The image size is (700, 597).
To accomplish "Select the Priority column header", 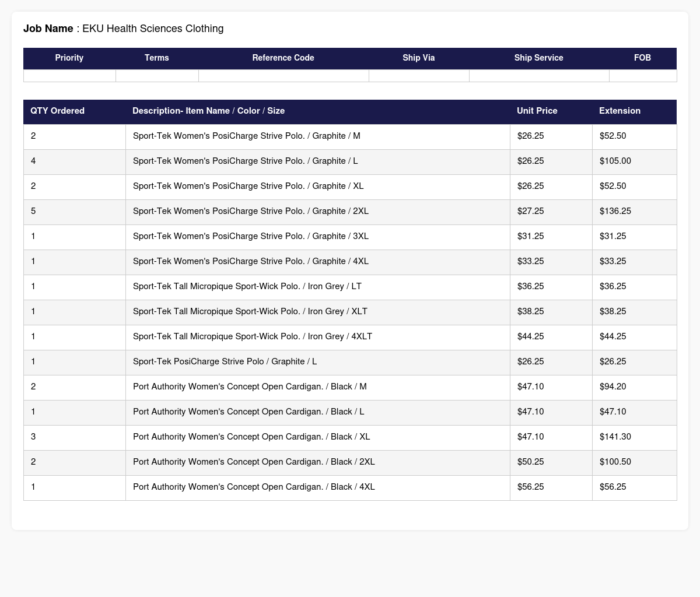I will pyautogui.click(x=69, y=58).
